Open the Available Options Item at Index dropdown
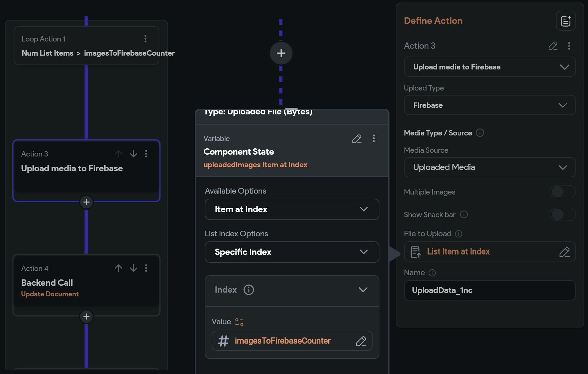 click(292, 209)
